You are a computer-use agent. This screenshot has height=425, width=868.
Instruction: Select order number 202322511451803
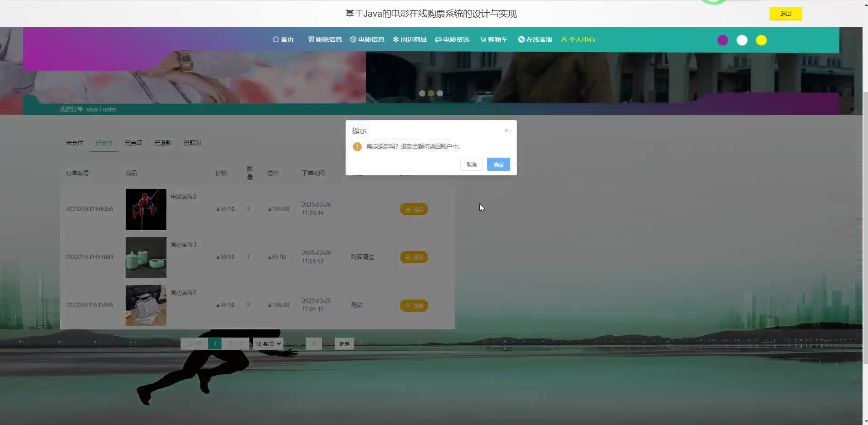tap(90, 257)
